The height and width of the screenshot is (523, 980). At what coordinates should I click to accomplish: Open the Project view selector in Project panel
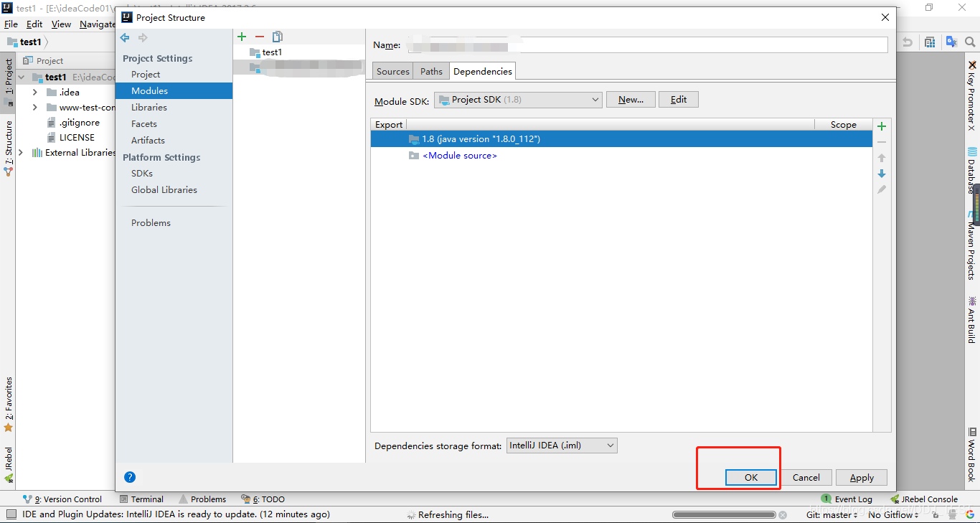tap(43, 61)
